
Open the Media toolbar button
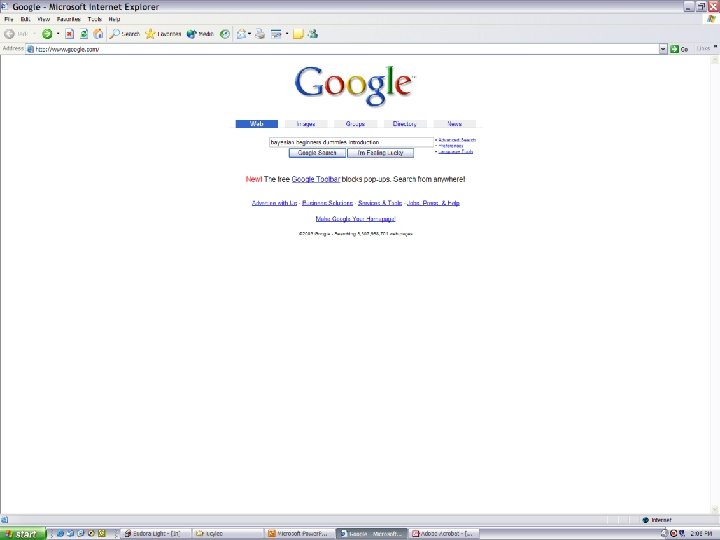200,34
